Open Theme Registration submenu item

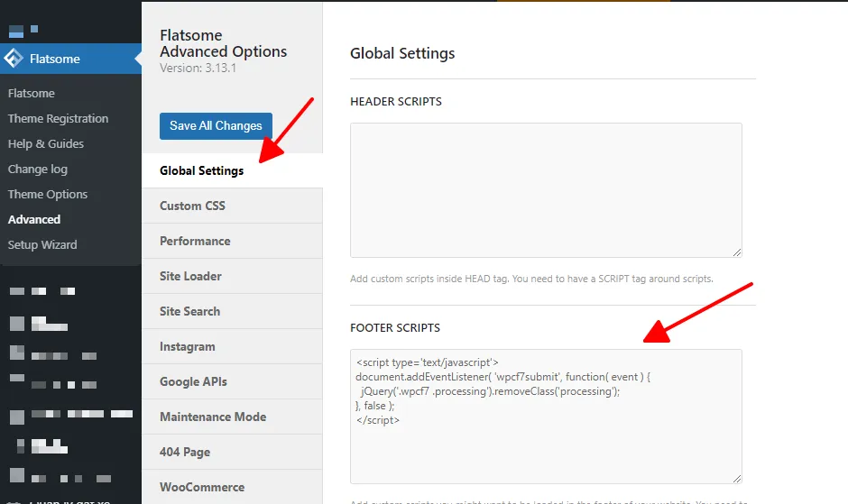pos(58,118)
